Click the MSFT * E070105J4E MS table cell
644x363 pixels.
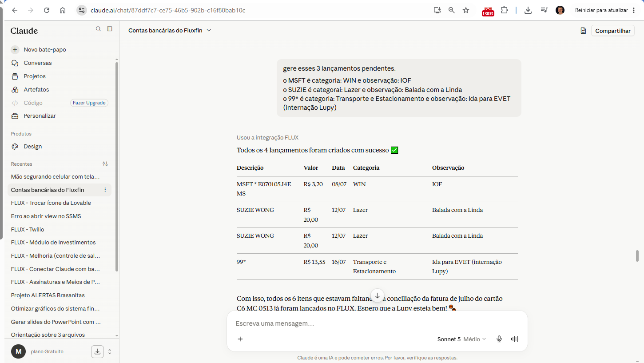coord(264,189)
